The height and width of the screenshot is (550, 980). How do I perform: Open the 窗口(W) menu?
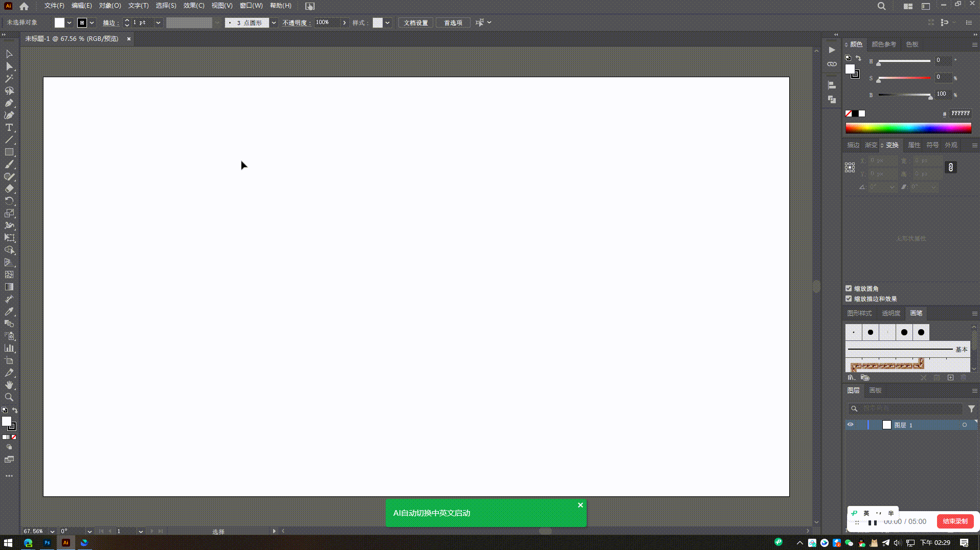[251, 6]
